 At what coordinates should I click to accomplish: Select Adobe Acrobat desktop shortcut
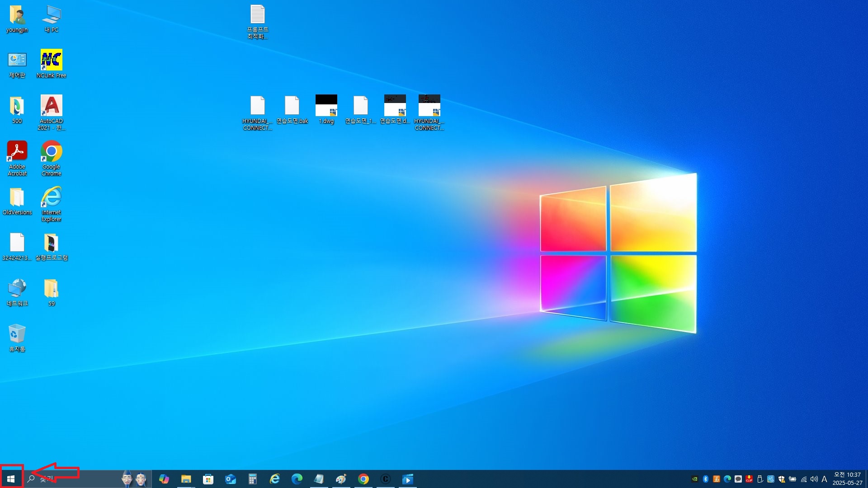pos(17,152)
